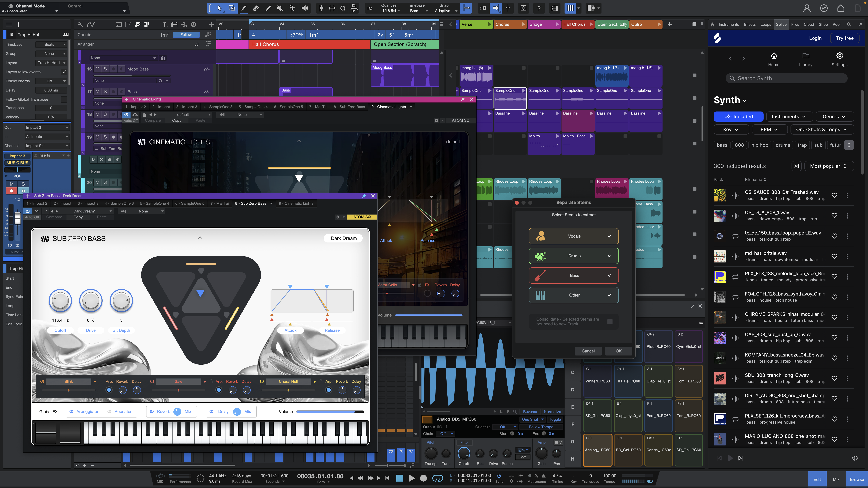Viewport: 868px width, 488px height.
Task: Click the Search Synth field
Action: click(786, 78)
